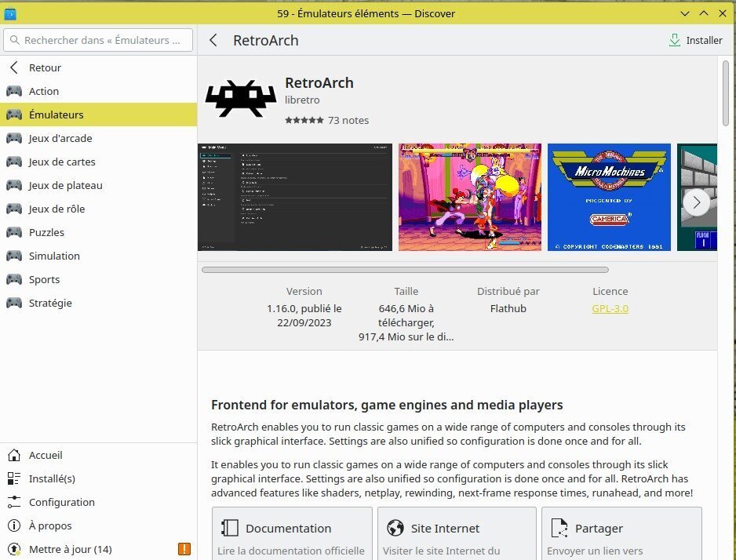Image resolution: width=736 pixels, height=560 pixels.
Task: Click the screenshots horizontal scrollbar
Action: (x=404, y=270)
